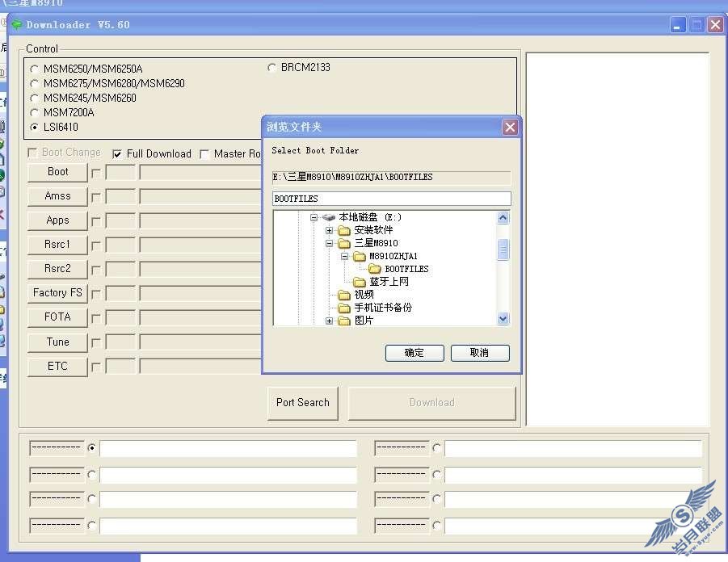Tick the checkbox beside the ETC button

point(95,367)
